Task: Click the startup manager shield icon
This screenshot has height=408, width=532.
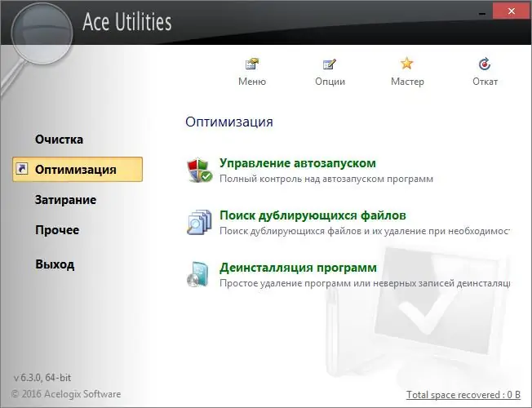Action: [199, 170]
